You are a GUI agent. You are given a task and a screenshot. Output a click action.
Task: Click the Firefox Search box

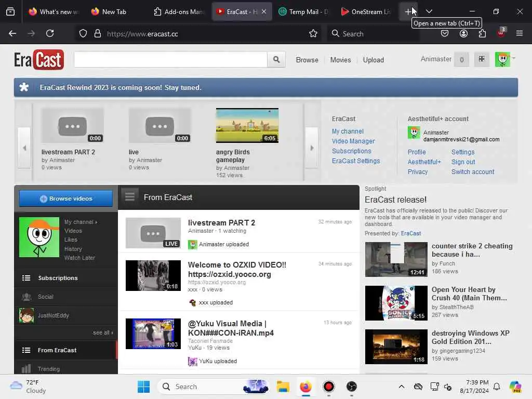pyautogui.click(x=373, y=34)
